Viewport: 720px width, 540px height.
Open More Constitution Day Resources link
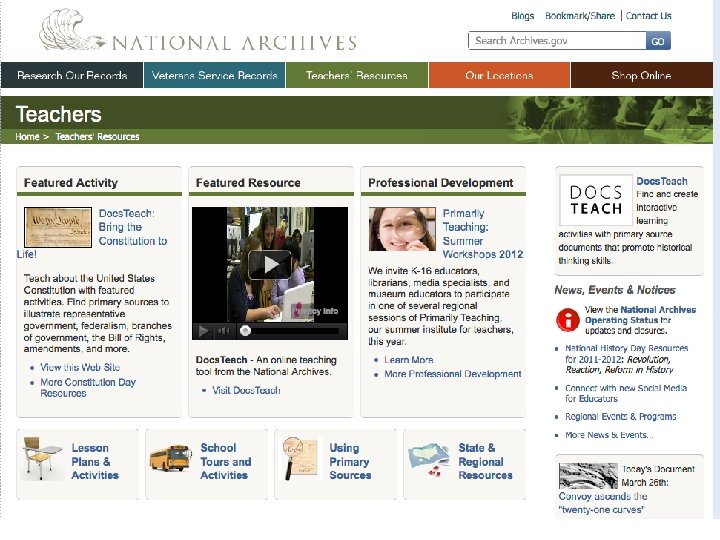pyautogui.click(x=88, y=388)
